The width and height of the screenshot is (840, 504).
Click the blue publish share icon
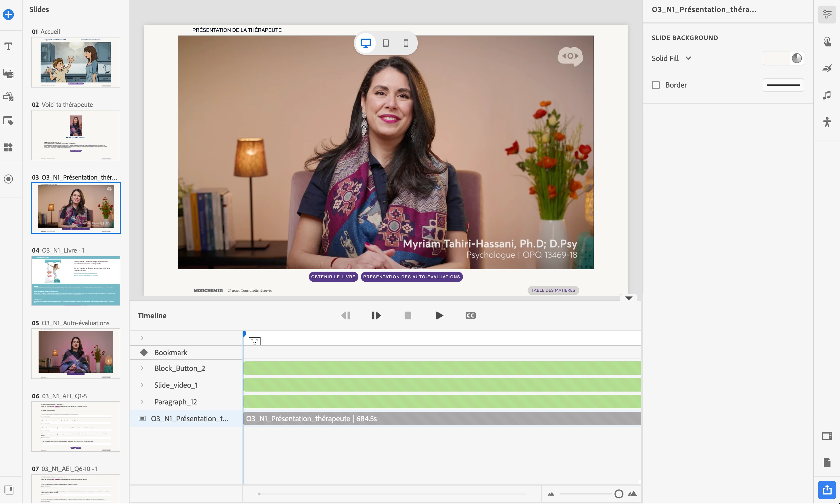(827, 490)
